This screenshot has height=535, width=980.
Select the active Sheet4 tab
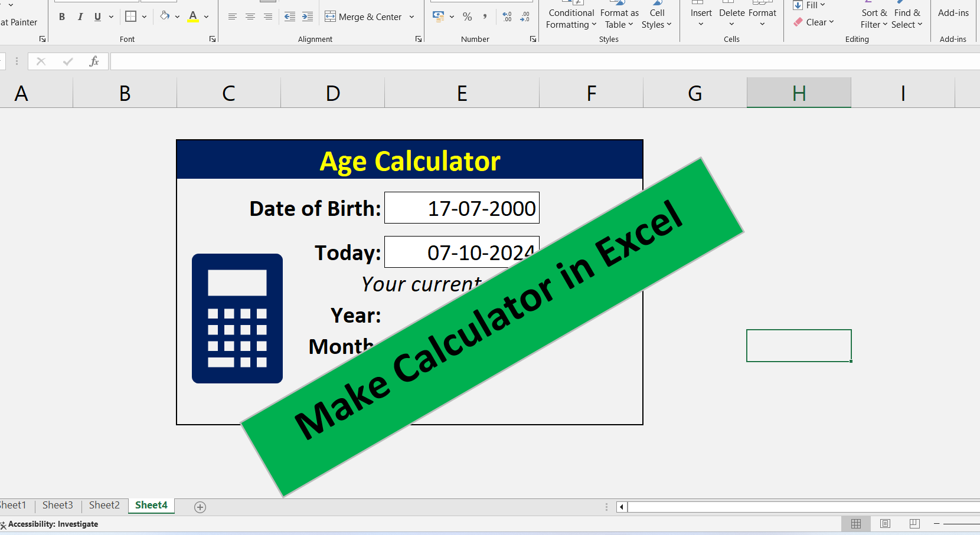coord(151,506)
